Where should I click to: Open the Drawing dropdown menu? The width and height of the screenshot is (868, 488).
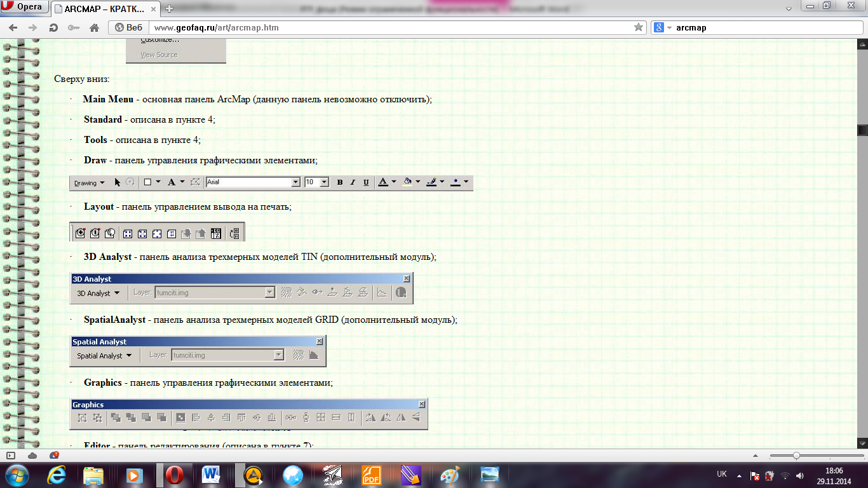[x=90, y=183]
